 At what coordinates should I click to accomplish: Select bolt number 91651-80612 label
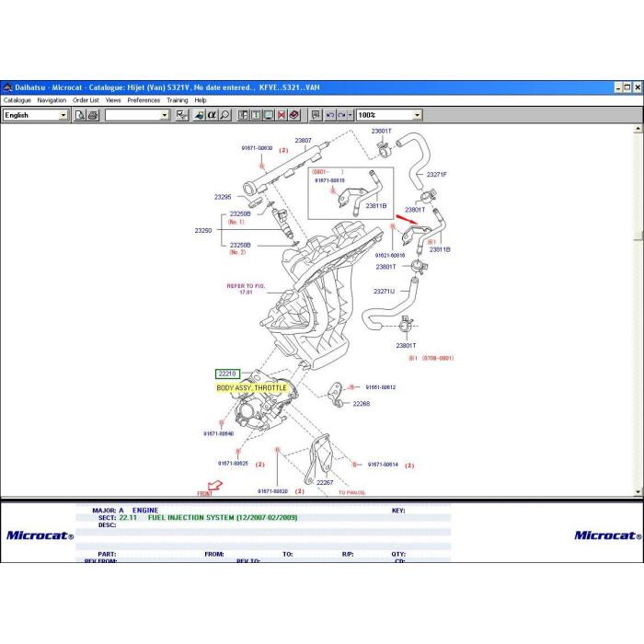coord(381,387)
